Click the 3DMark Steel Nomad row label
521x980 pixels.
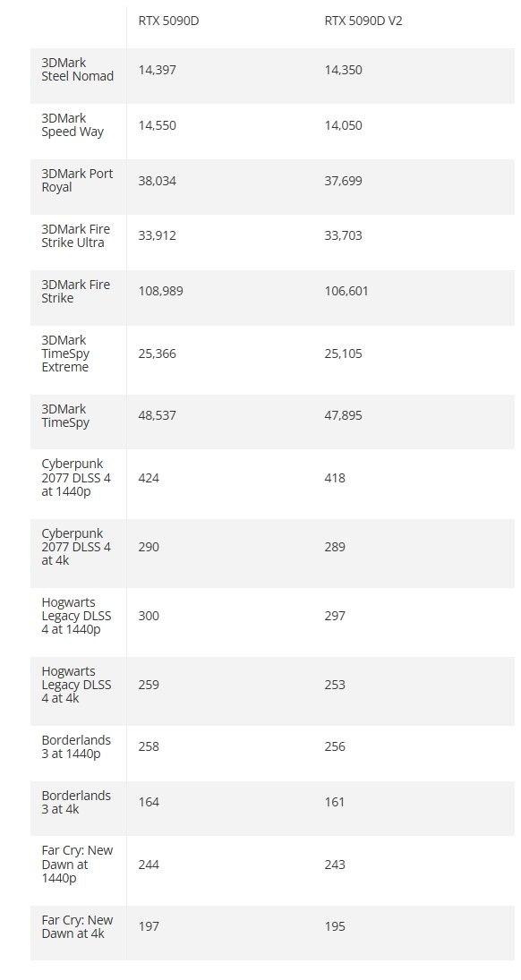[x=78, y=70]
